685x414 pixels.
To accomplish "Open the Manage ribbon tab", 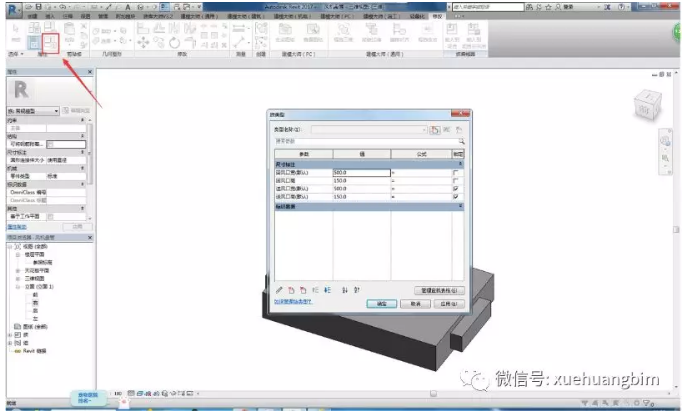I will 103,16.
